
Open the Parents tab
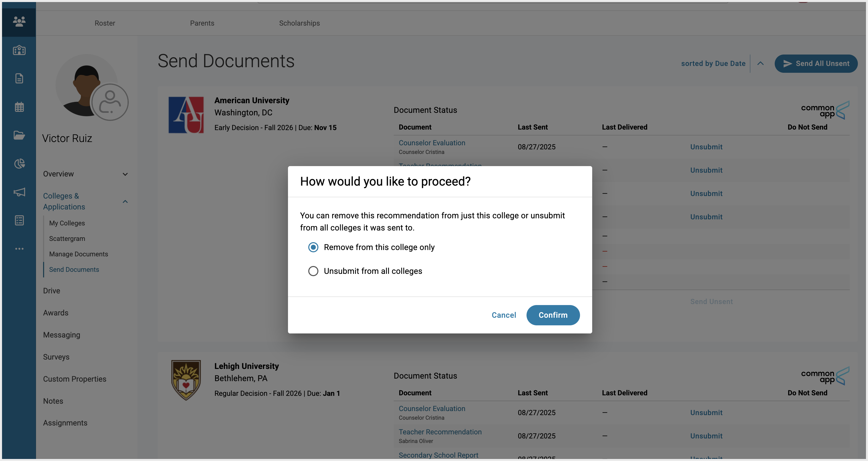click(x=202, y=23)
